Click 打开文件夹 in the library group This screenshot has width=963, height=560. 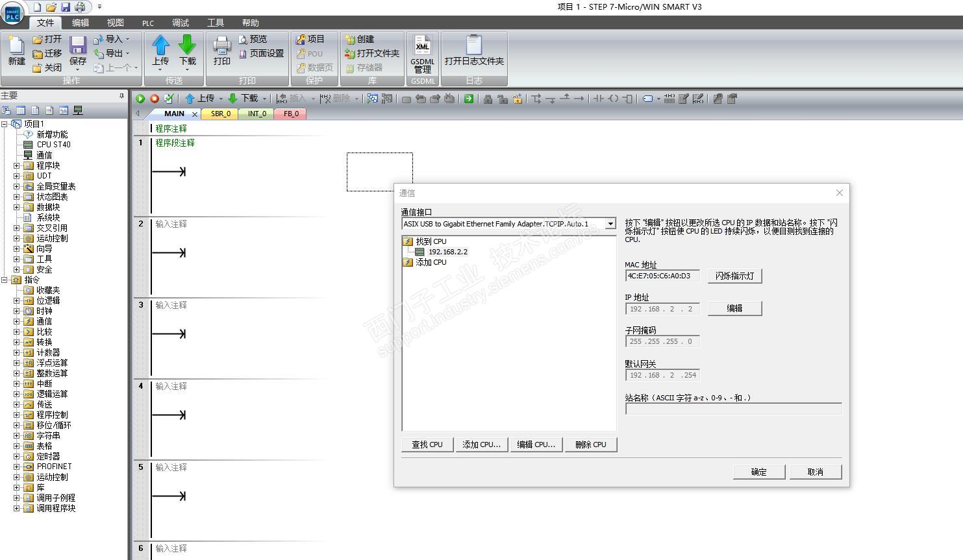(372, 53)
